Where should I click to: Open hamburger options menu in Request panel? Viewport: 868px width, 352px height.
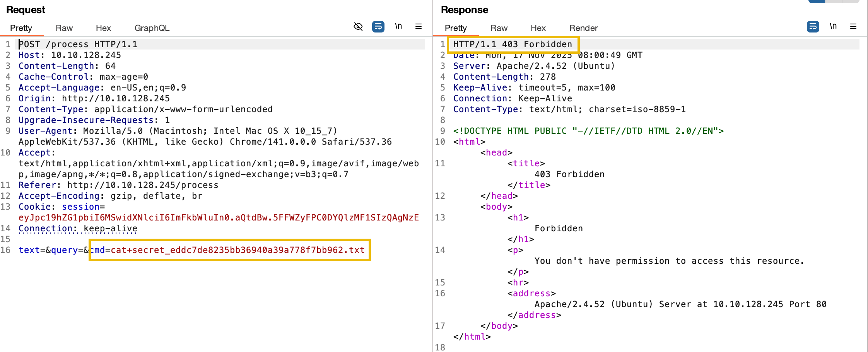coord(419,26)
